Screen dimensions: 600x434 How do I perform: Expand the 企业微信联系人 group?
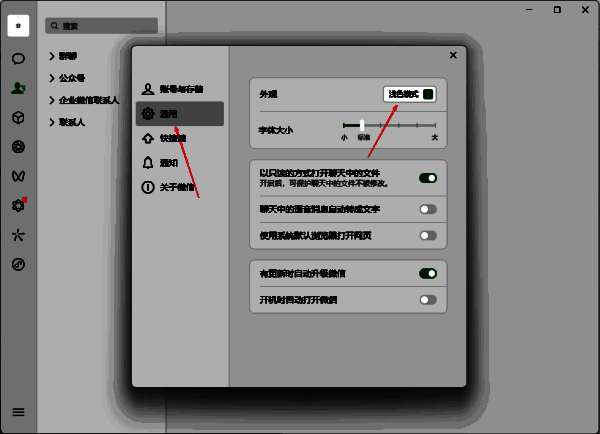click(x=84, y=100)
